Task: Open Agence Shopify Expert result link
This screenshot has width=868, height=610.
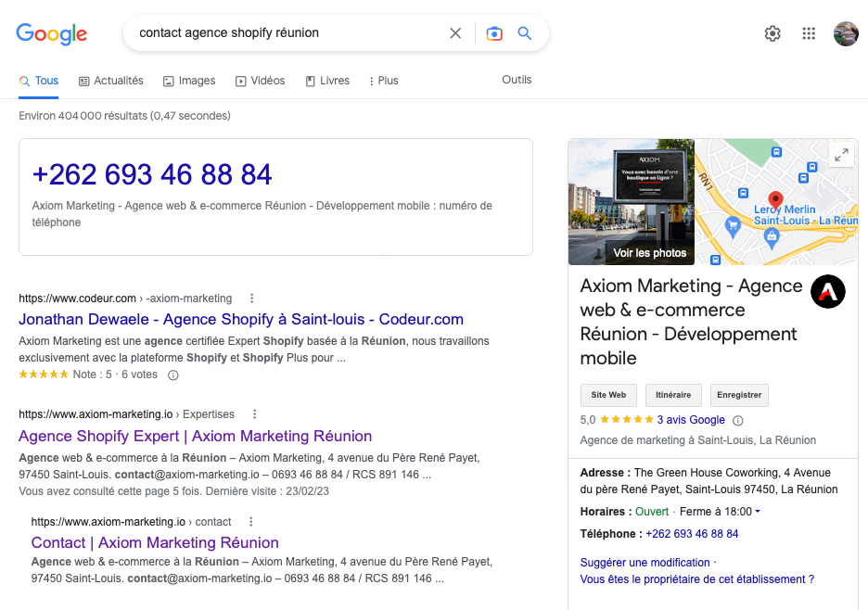Action: tap(196, 437)
